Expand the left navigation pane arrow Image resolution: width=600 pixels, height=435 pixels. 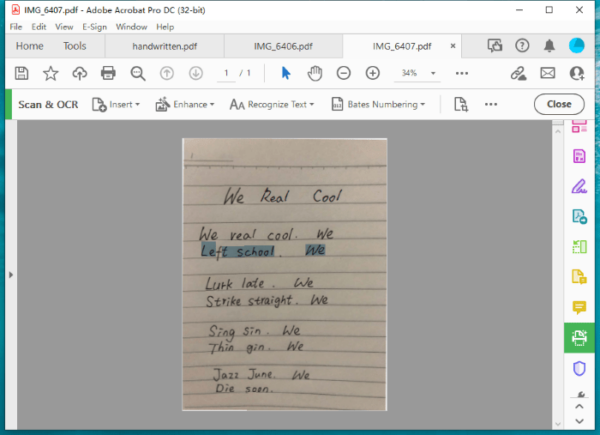(x=11, y=275)
